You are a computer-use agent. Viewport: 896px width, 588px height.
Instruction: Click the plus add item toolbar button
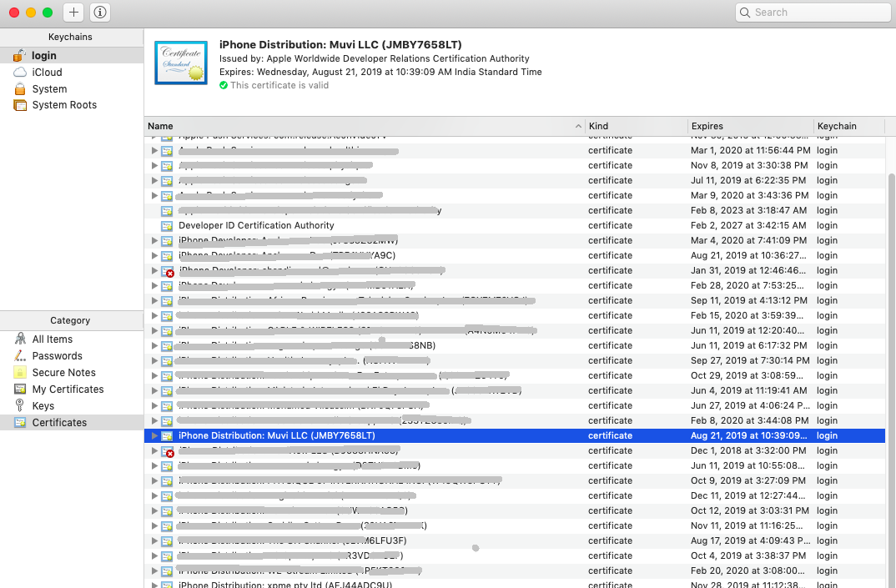coord(73,12)
